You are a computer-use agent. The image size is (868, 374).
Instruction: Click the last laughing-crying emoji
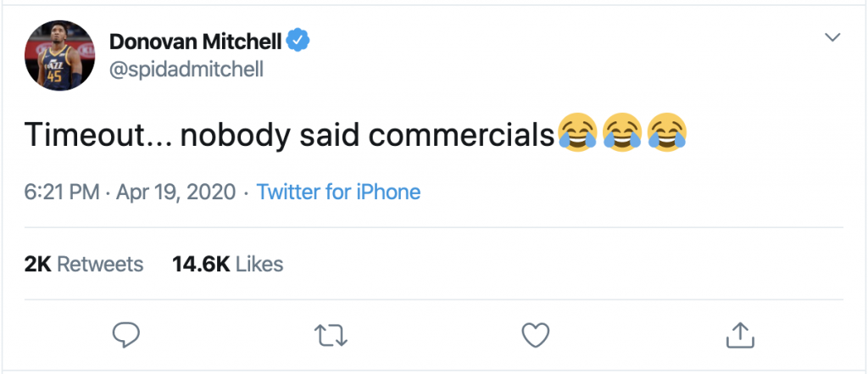point(666,134)
